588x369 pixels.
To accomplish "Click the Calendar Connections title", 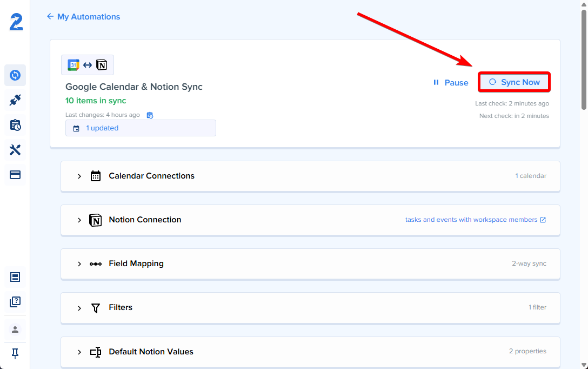I will click(x=151, y=176).
